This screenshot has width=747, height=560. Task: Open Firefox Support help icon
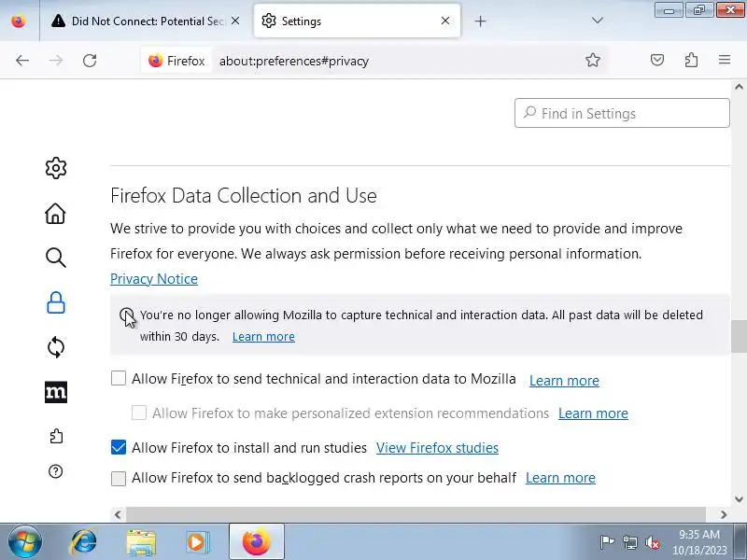(x=56, y=472)
